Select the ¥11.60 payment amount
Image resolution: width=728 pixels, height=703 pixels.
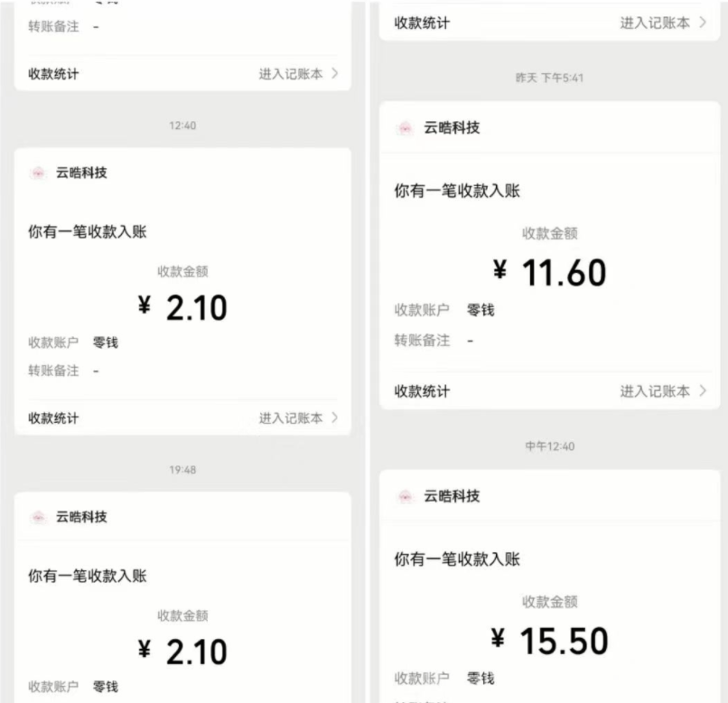pyautogui.click(x=551, y=272)
